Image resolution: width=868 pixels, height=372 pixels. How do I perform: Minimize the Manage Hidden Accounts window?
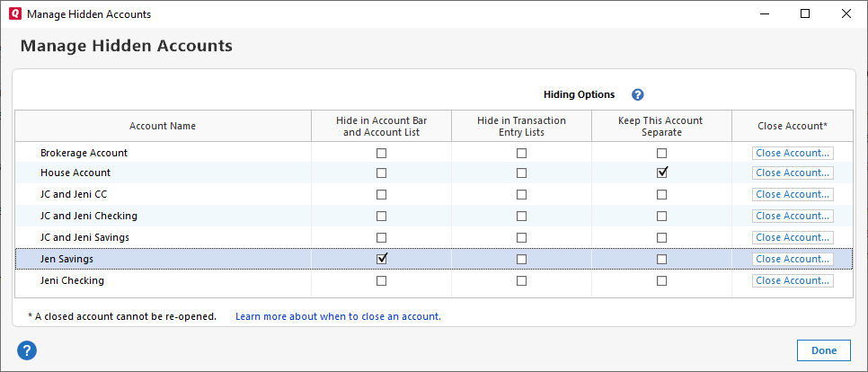[764, 14]
